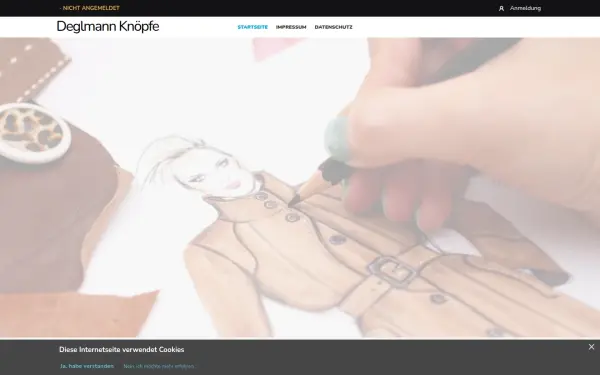
Task: Click 'Diese Internetseite verwendet Cookies' heading
Action: 122,349
